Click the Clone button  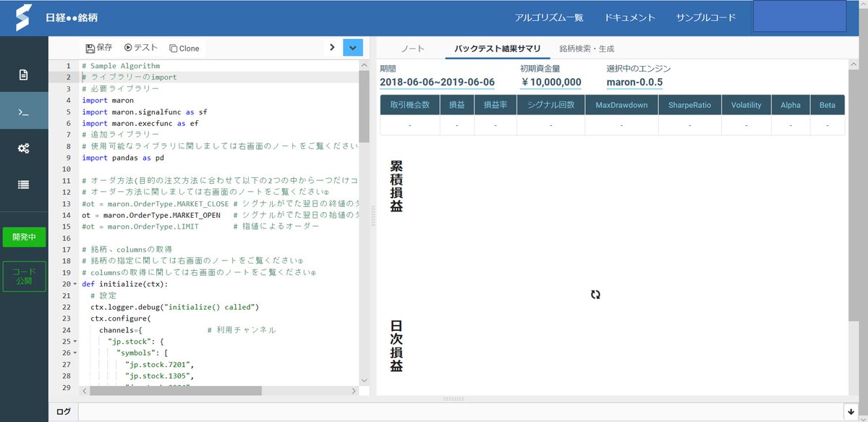click(184, 48)
